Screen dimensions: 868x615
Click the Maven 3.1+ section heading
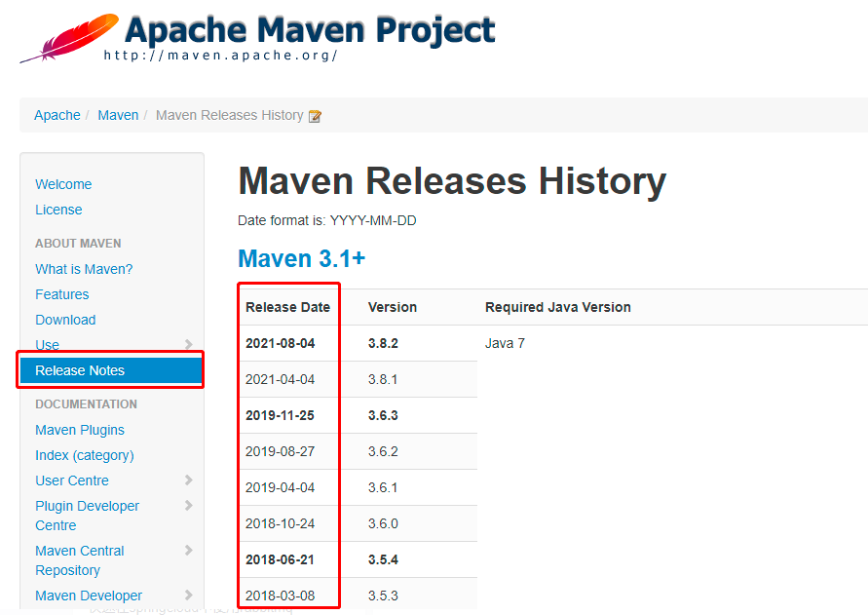pos(302,258)
